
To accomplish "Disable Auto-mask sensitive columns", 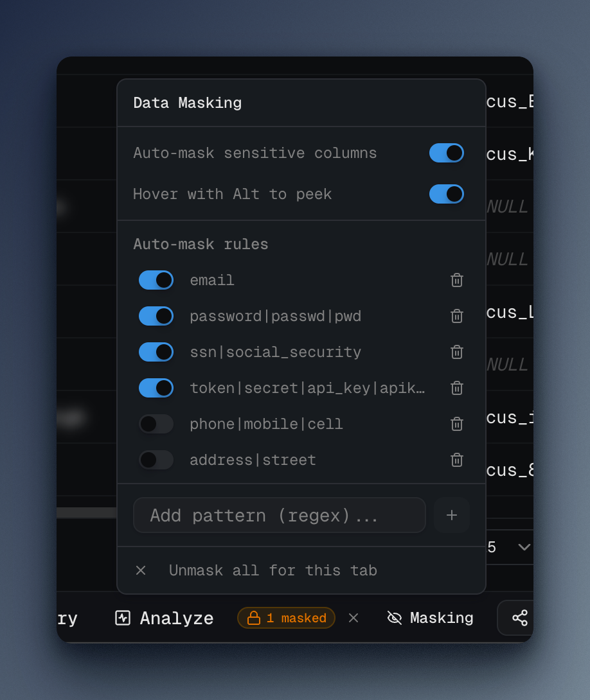I will point(447,153).
